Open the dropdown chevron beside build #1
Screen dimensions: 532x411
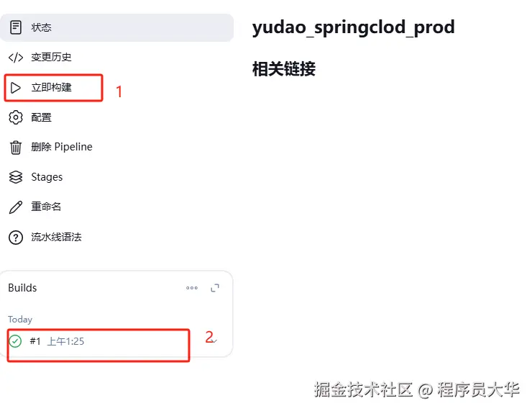(214, 340)
